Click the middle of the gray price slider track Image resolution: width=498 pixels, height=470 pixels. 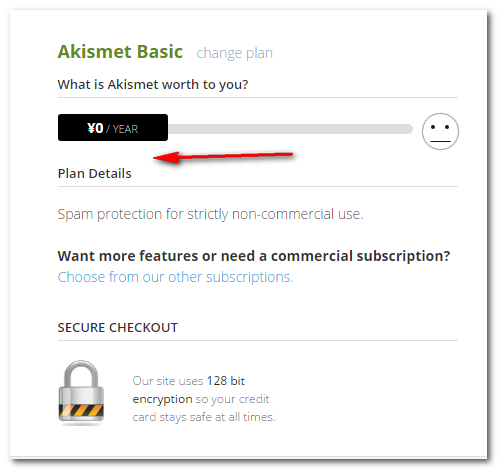pyautogui.click(x=290, y=129)
